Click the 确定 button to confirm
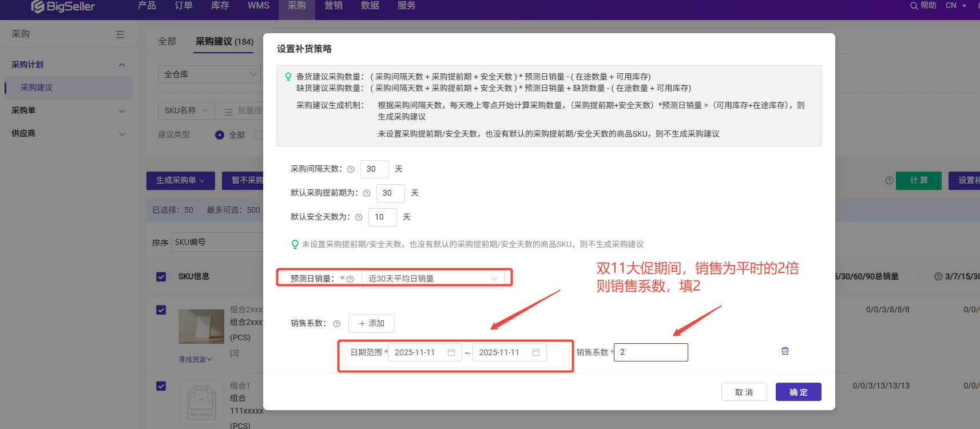The height and width of the screenshot is (429, 980). (798, 392)
